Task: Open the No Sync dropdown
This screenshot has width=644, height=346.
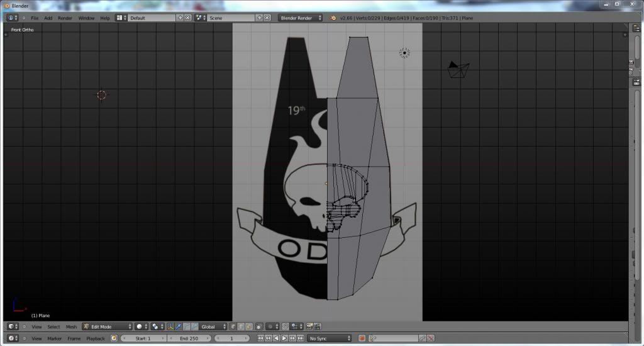Action: point(330,338)
